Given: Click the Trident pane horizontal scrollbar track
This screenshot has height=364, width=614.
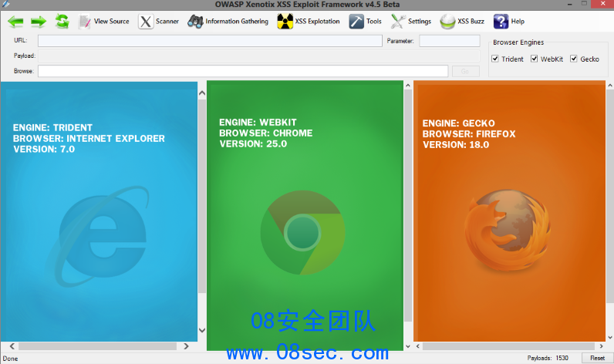Looking at the screenshot, I should pyautogui.click(x=98, y=346).
